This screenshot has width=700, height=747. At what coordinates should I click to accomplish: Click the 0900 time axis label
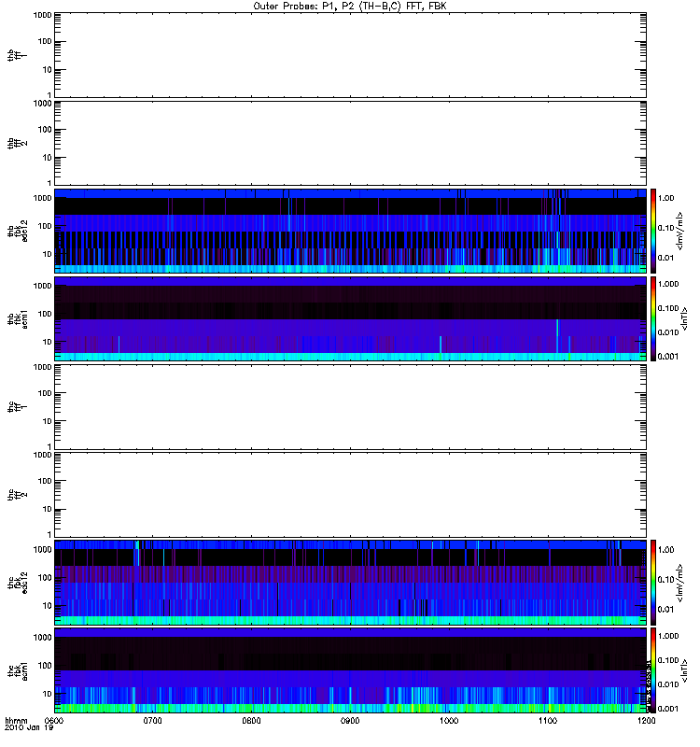pyautogui.click(x=350, y=721)
